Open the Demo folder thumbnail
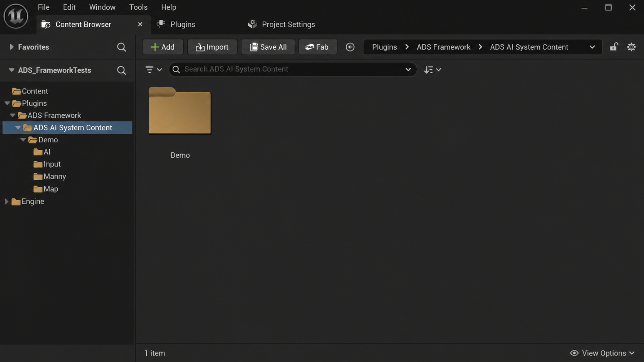 tap(180, 111)
